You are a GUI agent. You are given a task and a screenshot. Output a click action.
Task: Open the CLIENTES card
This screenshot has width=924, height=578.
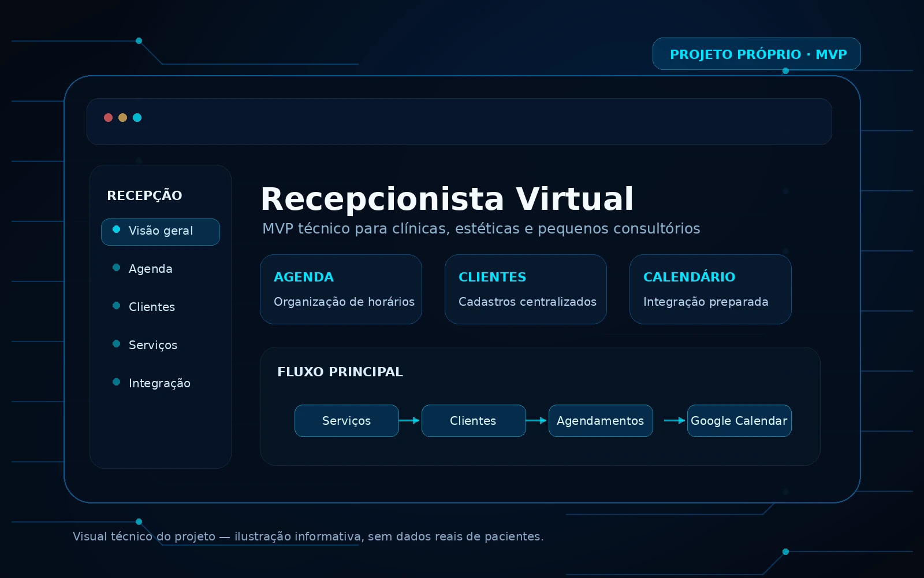tap(526, 289)
